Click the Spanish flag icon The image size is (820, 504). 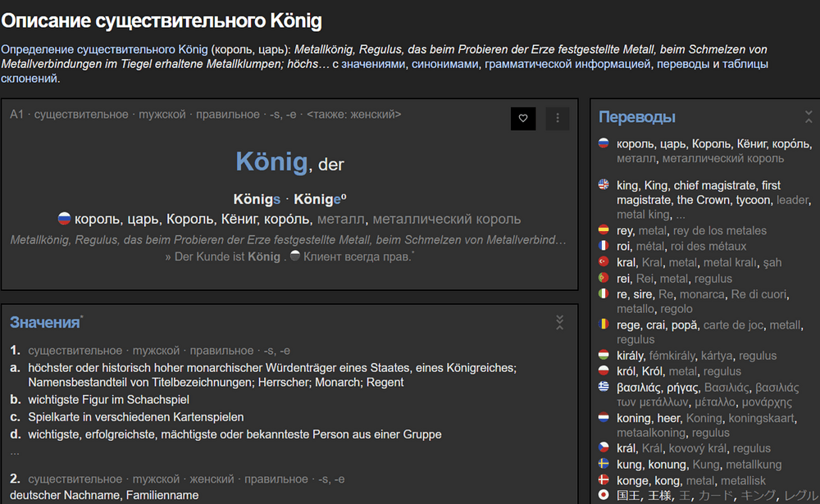pos(604,230)
